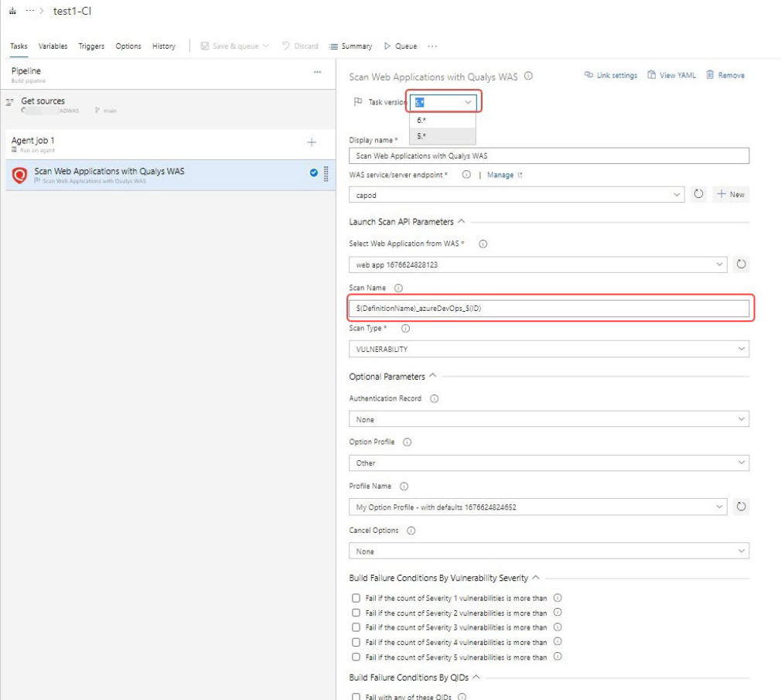
Task: Show info for Cancel Options
Action: click(x=411, y=531)
